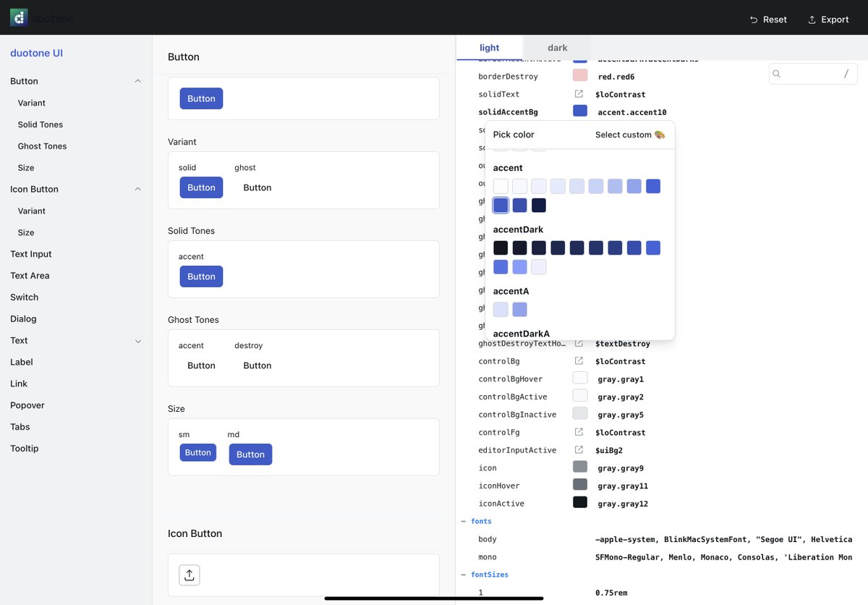Click the palette emoji beside Select custom
This screenshot has height=605, width=868.
coord(660,135)
